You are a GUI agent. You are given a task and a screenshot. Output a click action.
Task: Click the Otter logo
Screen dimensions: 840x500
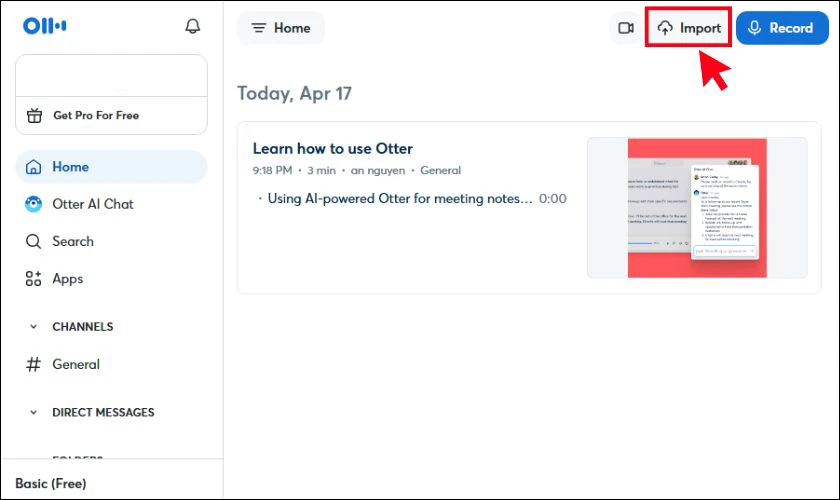coord(44,26)
